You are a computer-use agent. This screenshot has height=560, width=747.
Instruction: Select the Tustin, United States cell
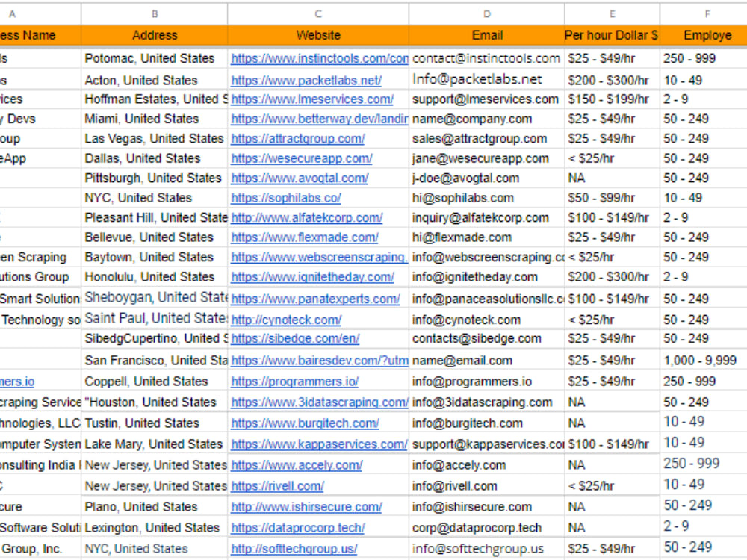(x=155, y=423)
